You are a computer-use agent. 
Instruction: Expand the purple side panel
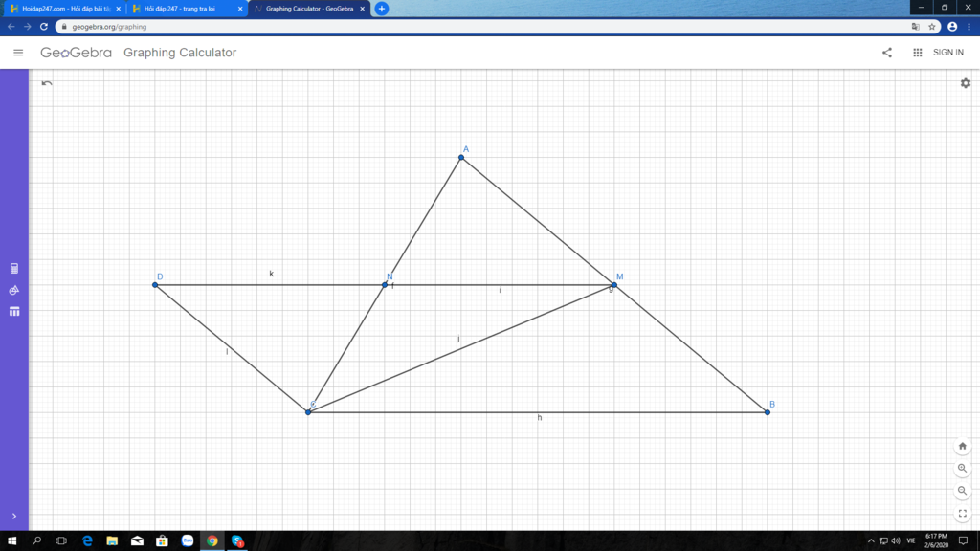tap(13, 516)
